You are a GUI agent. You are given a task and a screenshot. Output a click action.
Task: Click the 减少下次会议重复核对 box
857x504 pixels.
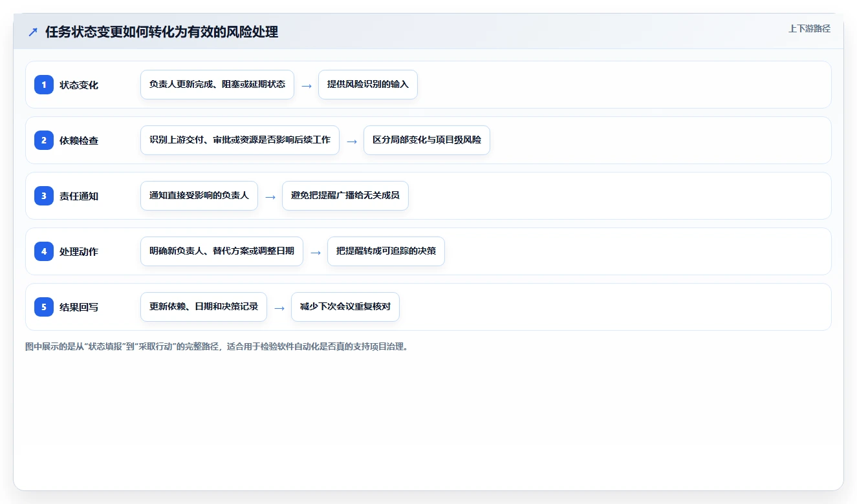pos(345,307)
